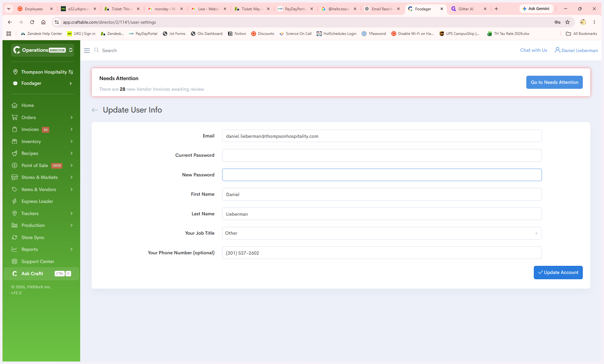Click the Production chart icon
Viewport: 604px width, 364px height.
pos(14,225)
